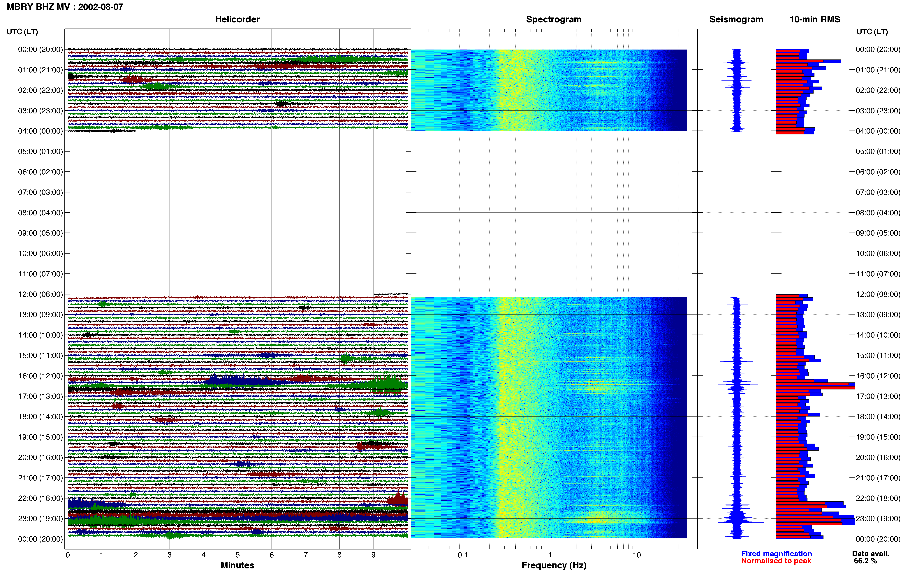Click the left '22:00 (18:00)' time label

pos(41,498)
